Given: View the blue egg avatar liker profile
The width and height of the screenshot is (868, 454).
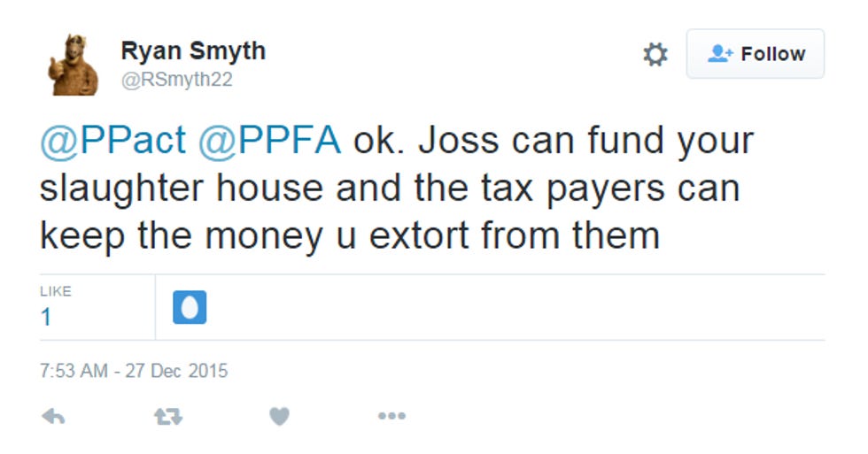Looking at the screenshot, I should click(190, 307).
